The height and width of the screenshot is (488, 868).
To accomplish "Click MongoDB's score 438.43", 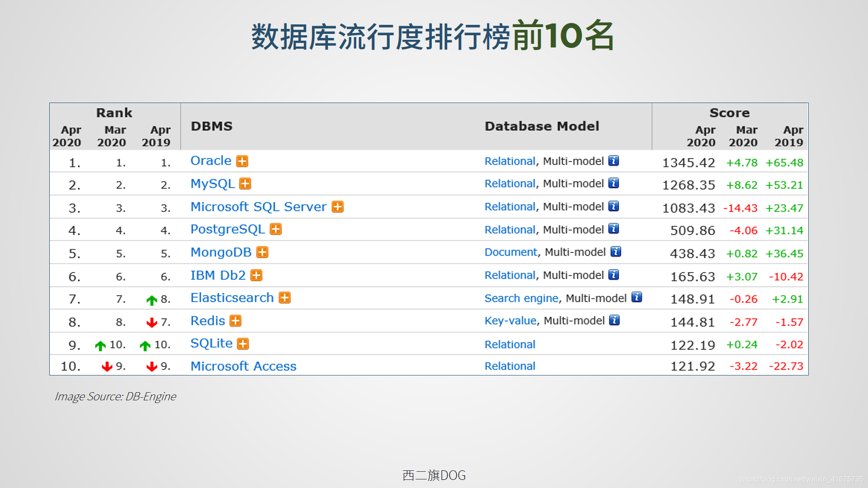I will tap(693, 254).
